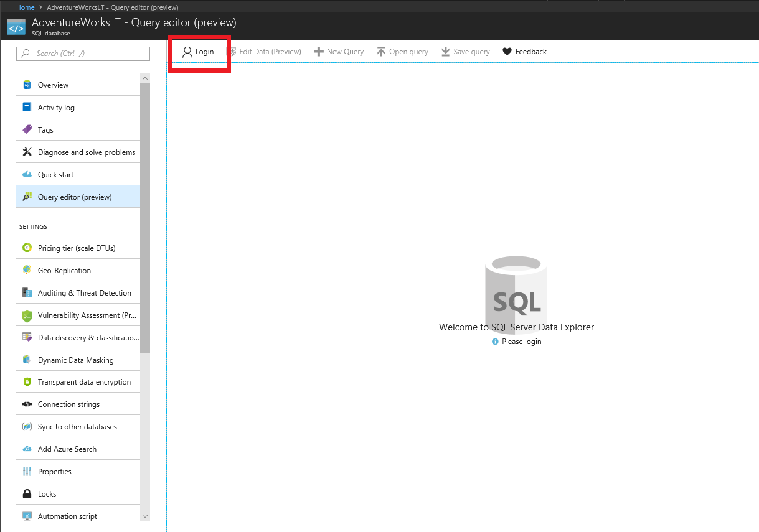The image size is (759, 532).
Task: Select Query editor (preview) menu item
Action: pyautogui.click(x=78, y=197)
